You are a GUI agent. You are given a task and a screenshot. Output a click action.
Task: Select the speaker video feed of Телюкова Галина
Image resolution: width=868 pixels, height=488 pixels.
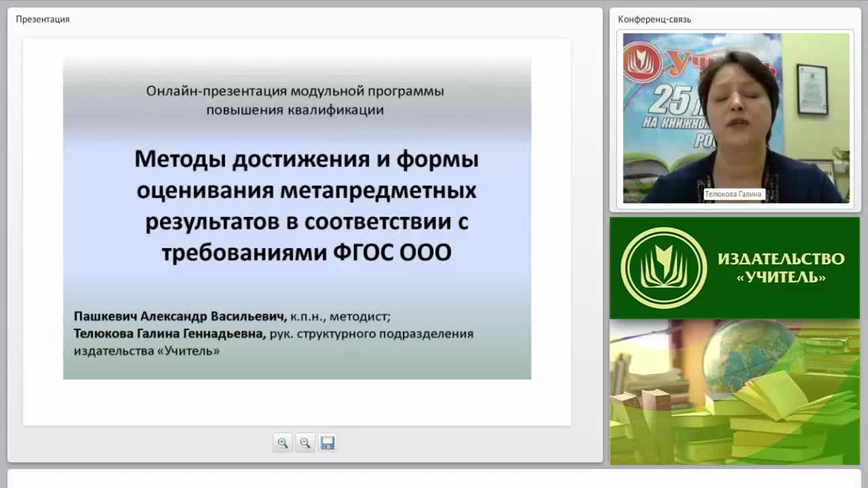736,118
